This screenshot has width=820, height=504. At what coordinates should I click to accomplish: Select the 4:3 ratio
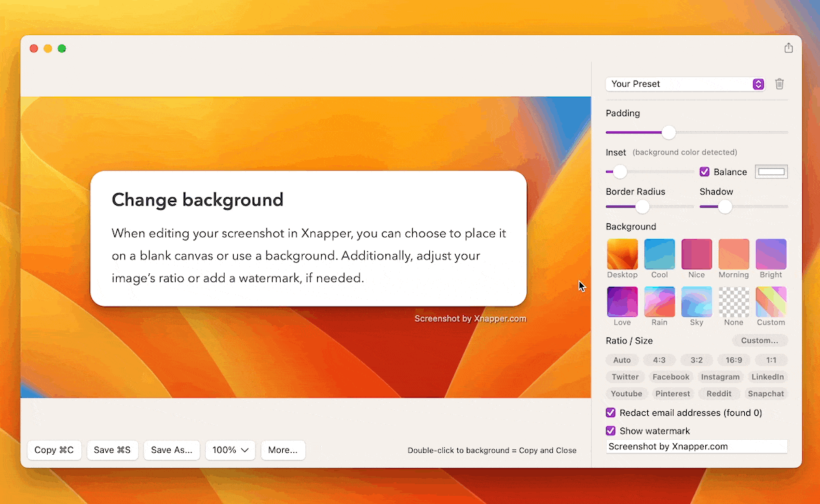(659, 360)
